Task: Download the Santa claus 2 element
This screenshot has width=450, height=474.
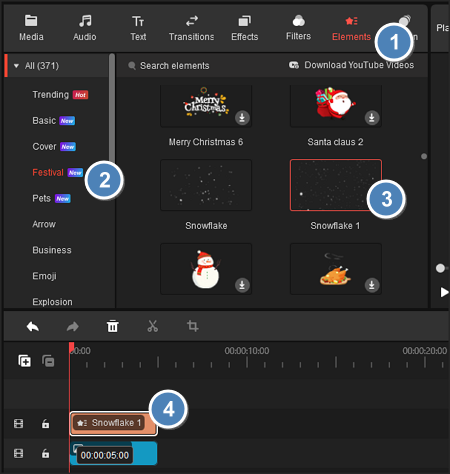Action: pos(372,118)
